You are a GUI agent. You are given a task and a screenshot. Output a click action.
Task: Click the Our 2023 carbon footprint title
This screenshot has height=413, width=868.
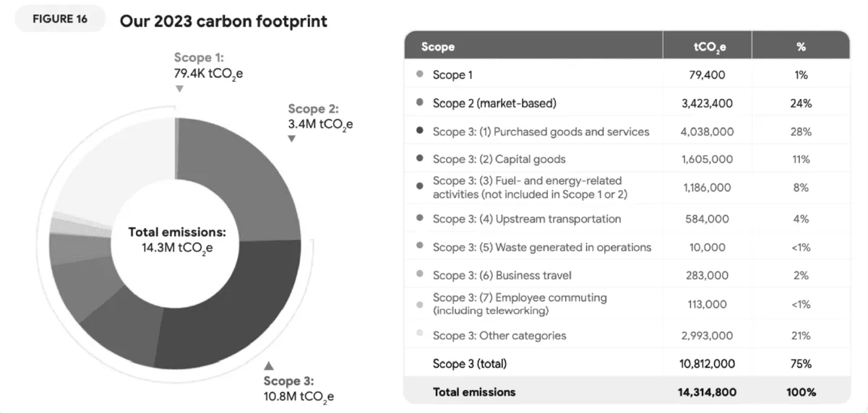(223, 21)
